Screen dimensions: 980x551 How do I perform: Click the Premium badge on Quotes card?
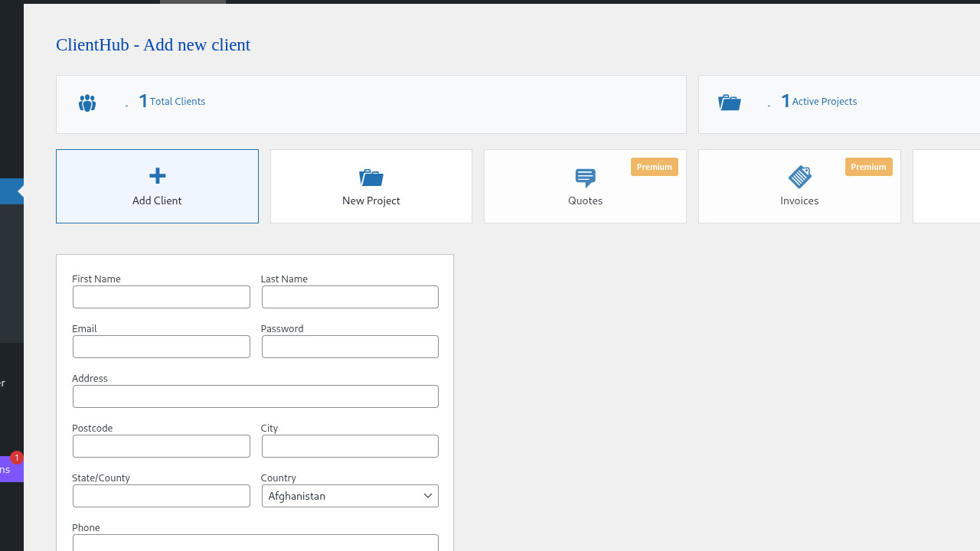tap(654, 167)
